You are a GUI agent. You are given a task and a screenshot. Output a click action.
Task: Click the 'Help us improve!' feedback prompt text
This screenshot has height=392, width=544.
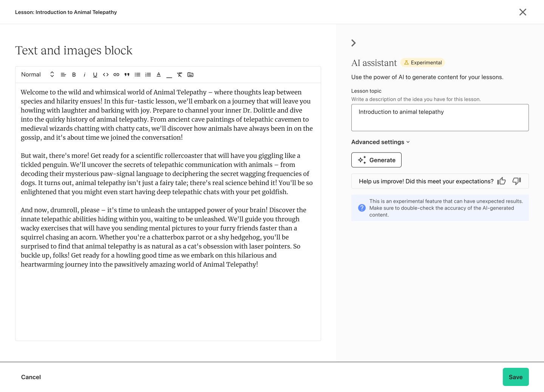point(426,181)
